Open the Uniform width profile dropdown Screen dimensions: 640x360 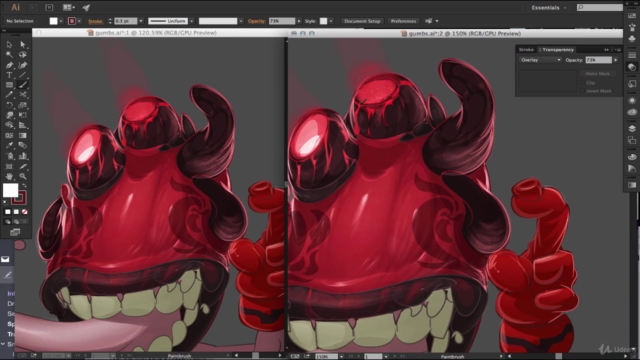tap(191, 21)
